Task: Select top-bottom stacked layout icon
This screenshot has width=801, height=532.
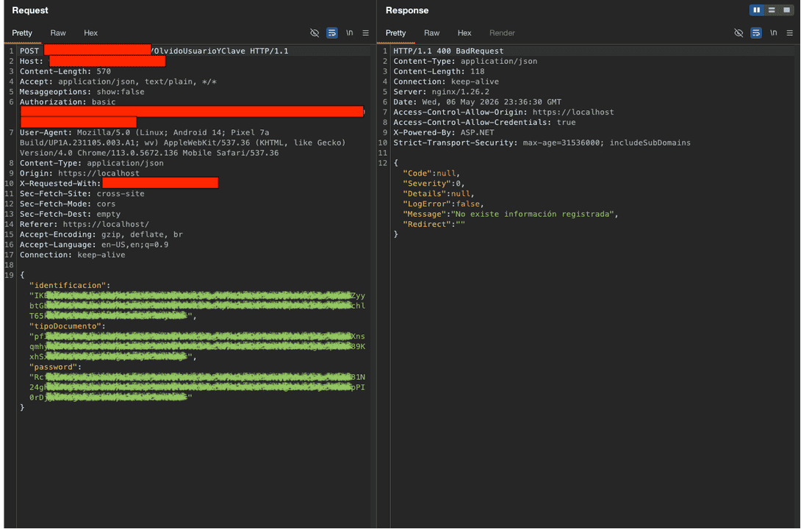Action: click(x=772, y=10)
